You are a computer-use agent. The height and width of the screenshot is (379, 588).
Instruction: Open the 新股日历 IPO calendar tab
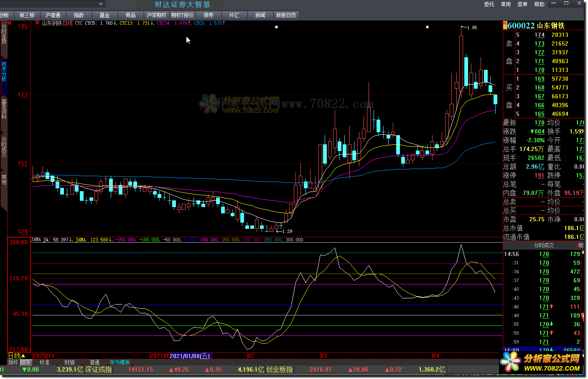click(286, 15)
